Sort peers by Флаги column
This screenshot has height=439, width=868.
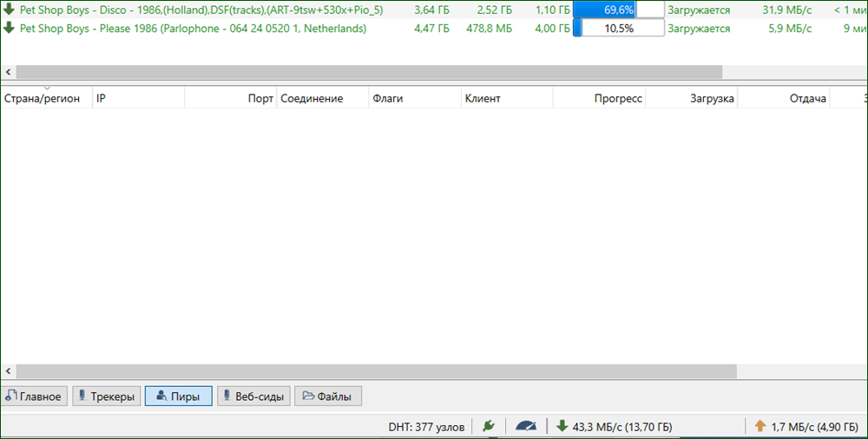pos(415,99)
